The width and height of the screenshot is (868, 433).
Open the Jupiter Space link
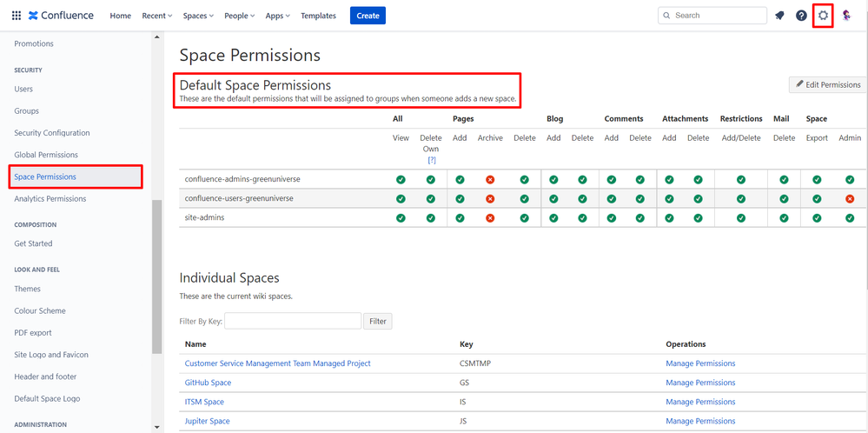(207, 421)
